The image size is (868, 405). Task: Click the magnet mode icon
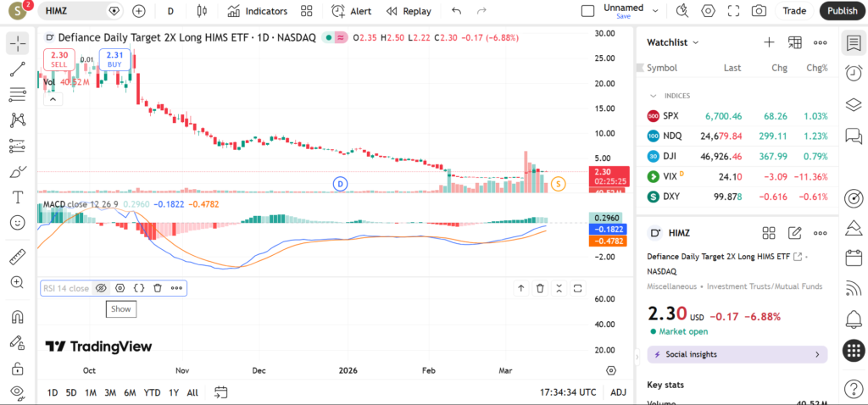click(x=18, y=318)
